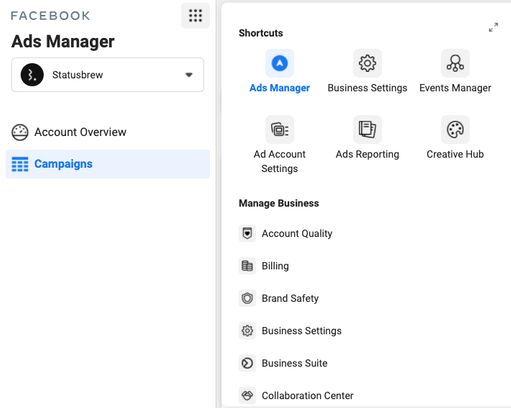
Task: Click the Ads Manager page title
Action: [63, 42]
